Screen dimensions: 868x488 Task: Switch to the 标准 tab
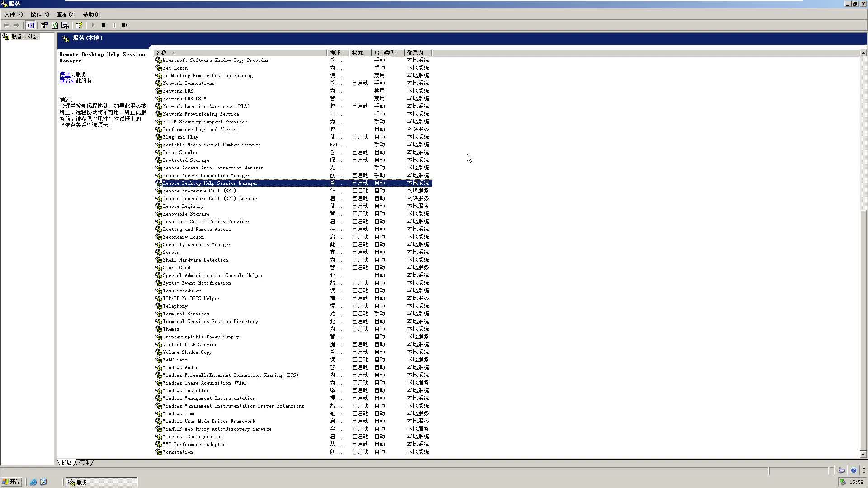point(84,463)
